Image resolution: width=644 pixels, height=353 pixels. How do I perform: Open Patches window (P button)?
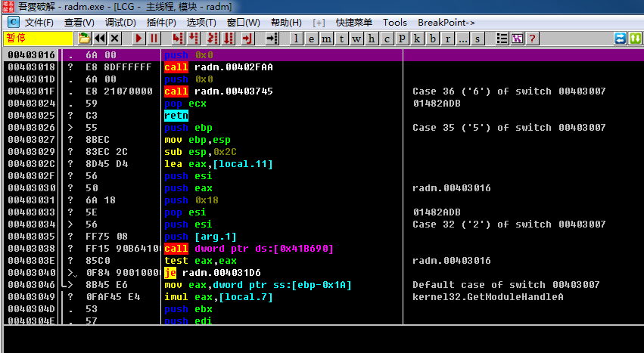(402, 39)
